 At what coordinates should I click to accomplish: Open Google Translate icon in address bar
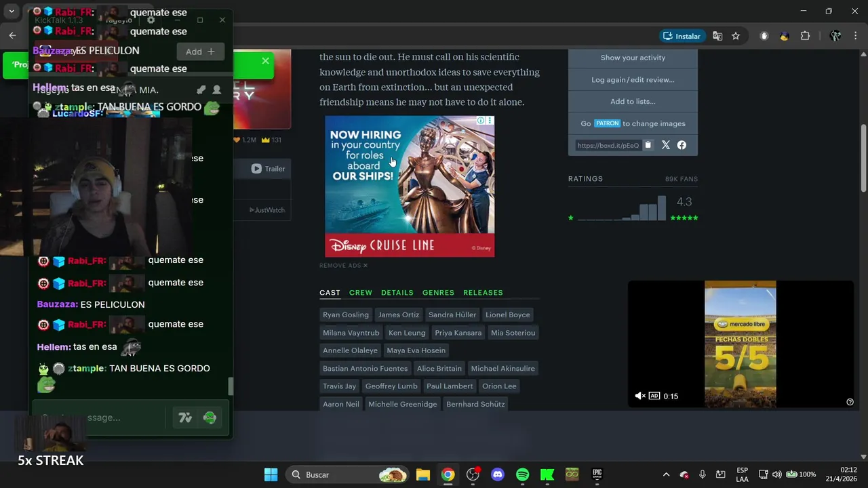point(717,36)
